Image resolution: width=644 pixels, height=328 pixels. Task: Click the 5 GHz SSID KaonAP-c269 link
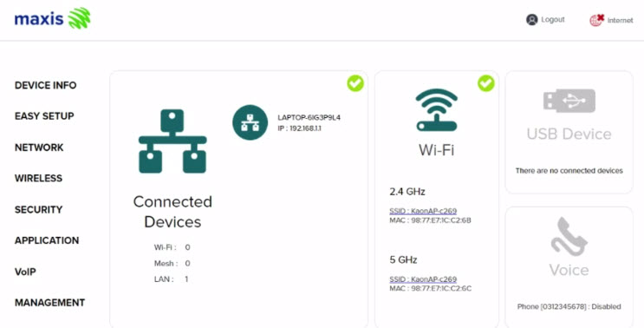[x=423, y=279]
